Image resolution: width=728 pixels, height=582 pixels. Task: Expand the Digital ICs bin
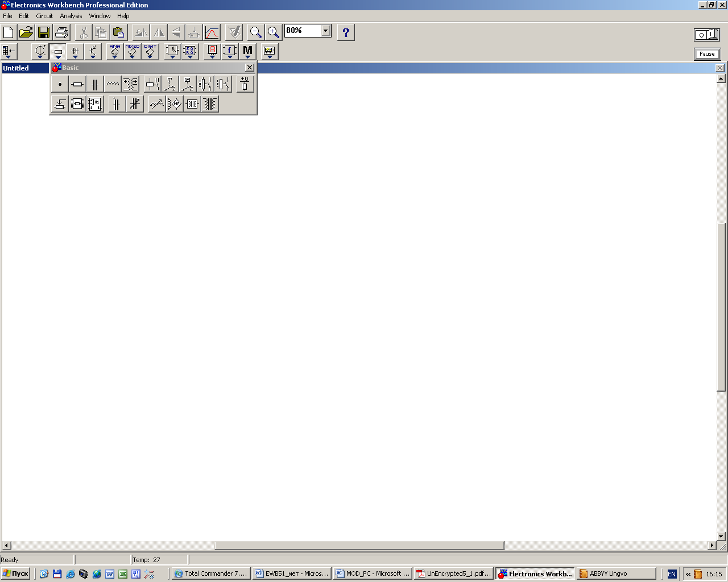coord(150,52)
